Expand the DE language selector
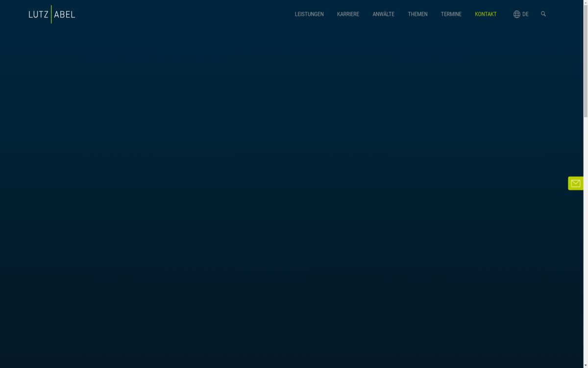 coord(525,14)
